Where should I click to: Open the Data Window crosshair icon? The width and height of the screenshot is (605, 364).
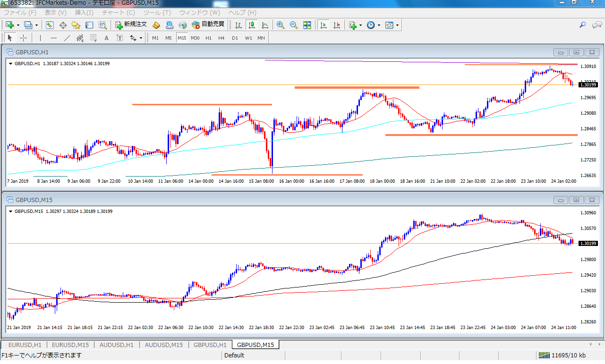(x=63, y=25)
